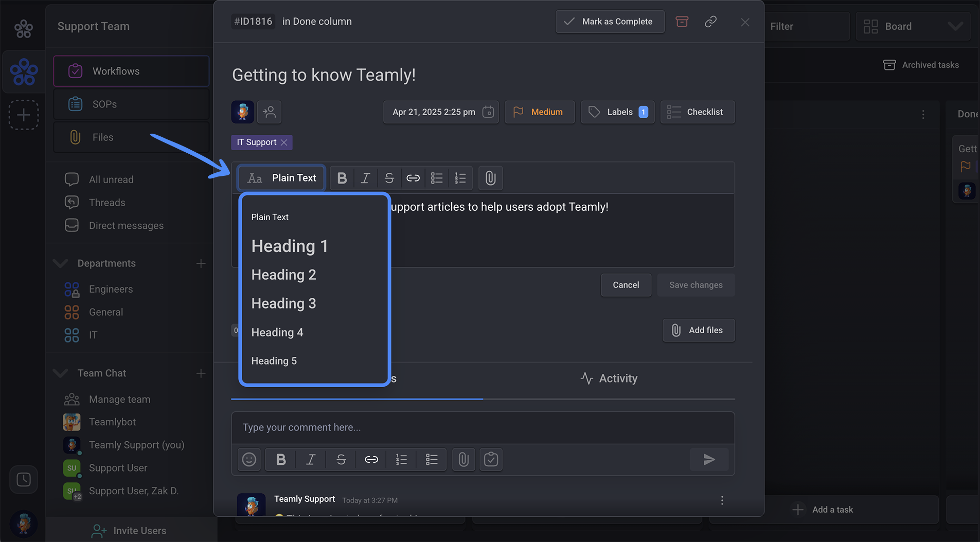Open emoji picker in comment toolbar

click(x=249, y=459)
